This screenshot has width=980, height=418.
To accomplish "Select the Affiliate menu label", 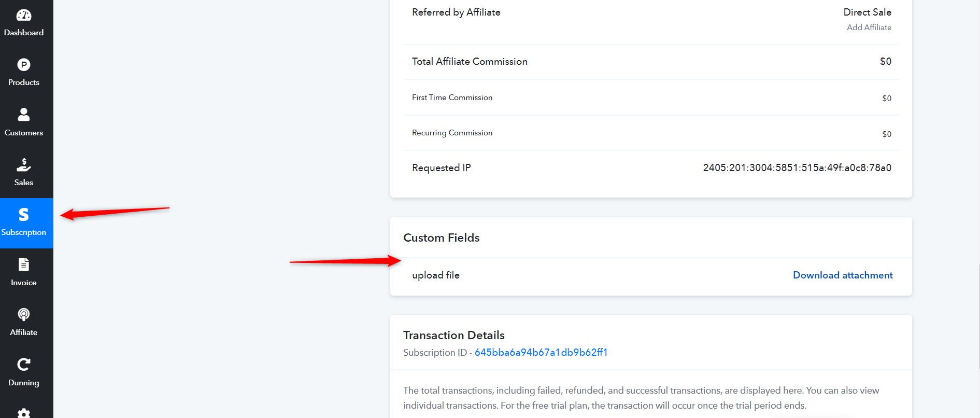I will (x=24, y=332).
